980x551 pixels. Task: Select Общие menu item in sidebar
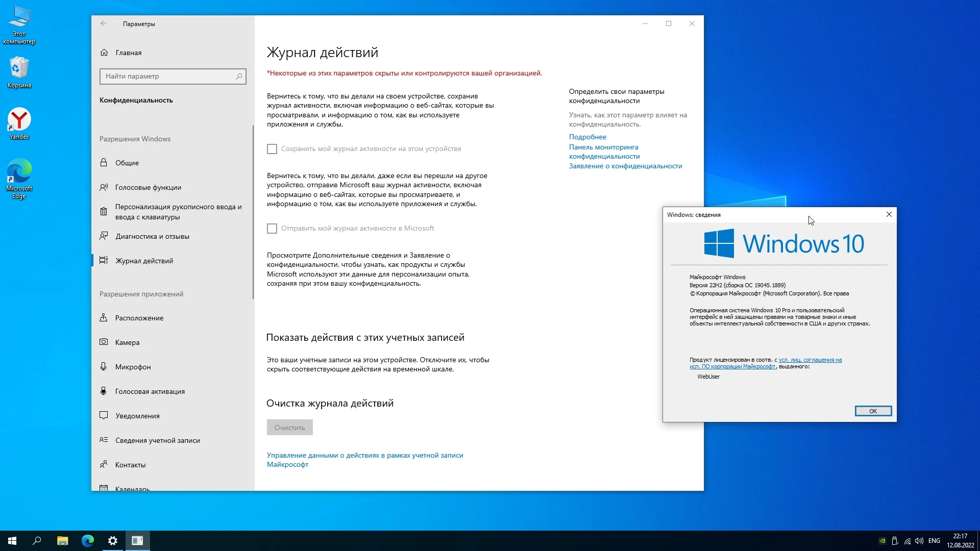[x=127, y=163]
